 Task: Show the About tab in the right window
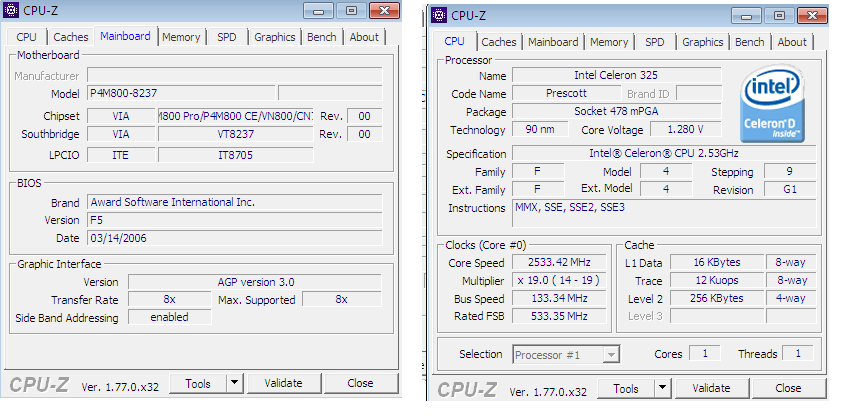[x=792, y=42]
